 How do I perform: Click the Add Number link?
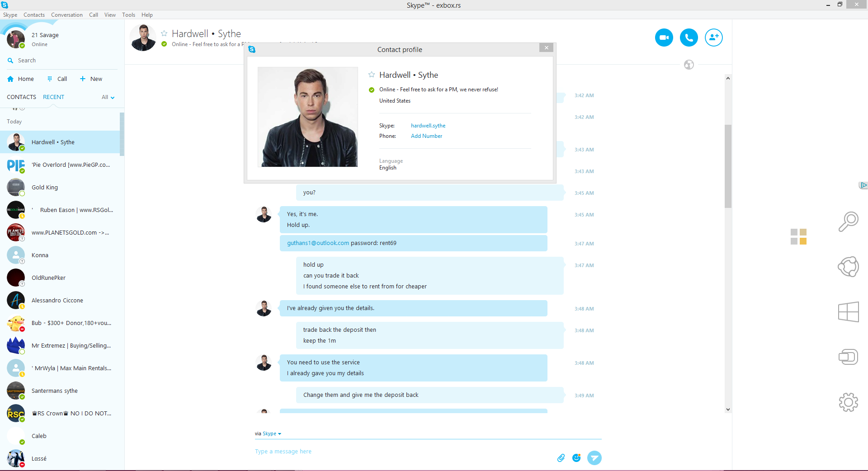coord(426,136)
